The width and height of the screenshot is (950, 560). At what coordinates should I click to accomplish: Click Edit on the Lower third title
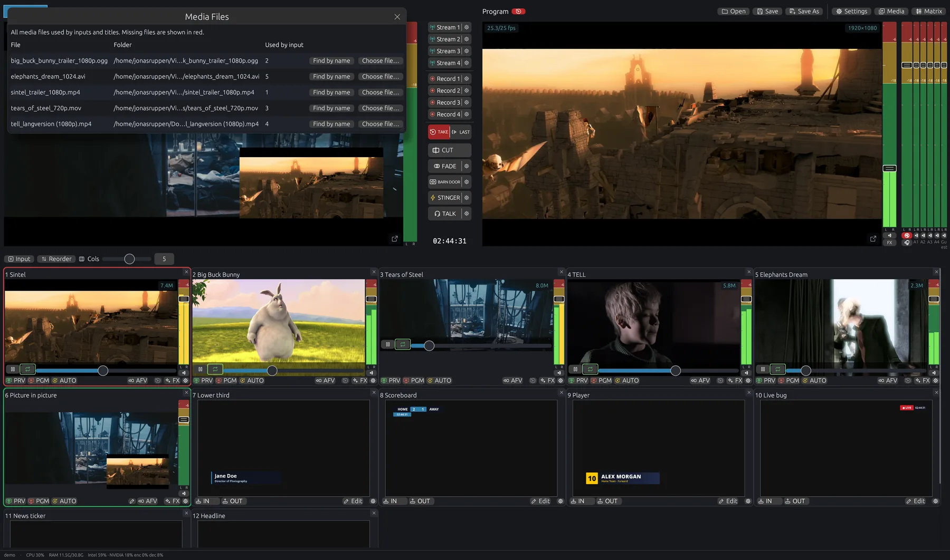point(353,501)
